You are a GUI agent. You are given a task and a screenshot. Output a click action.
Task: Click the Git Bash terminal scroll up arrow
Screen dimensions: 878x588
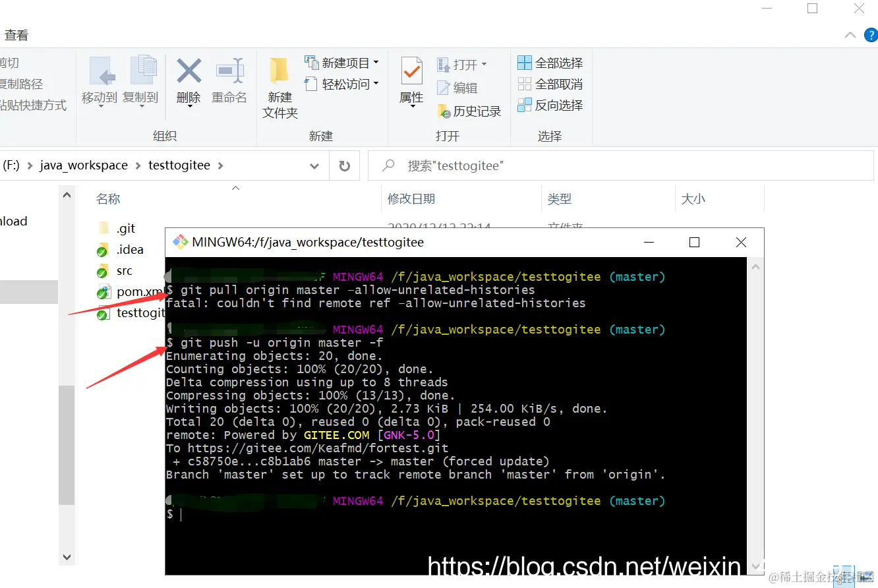pyautogui.click(x=755, y=266)
